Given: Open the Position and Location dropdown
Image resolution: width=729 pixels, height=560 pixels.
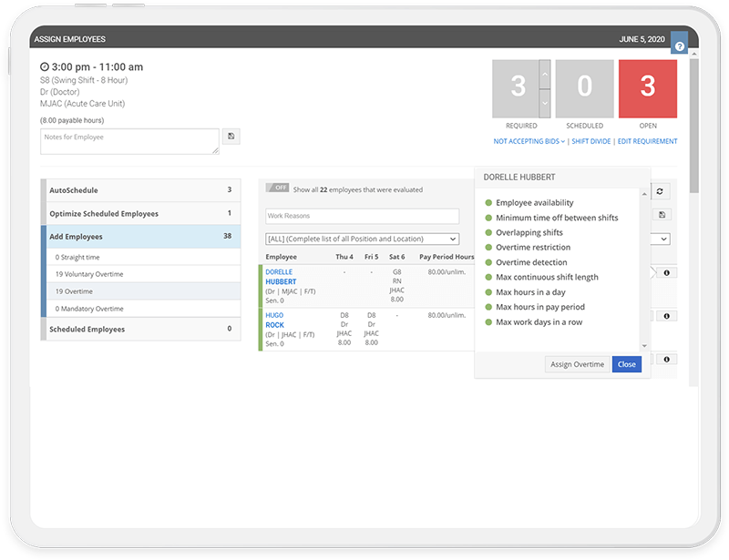Looking at the screenshot, I should pyautogui.click(x=362, y=239).
